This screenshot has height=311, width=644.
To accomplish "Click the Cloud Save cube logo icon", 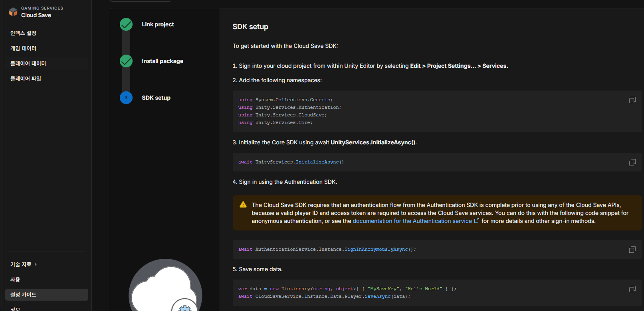I will [13, 12].
